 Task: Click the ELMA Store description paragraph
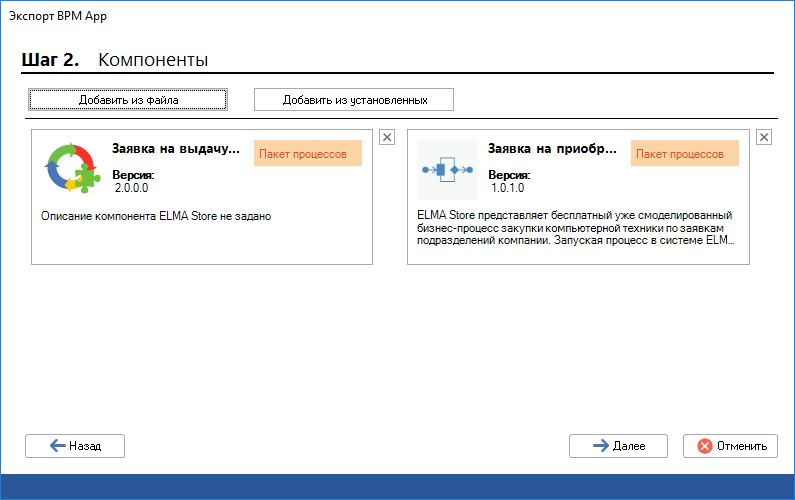(x=576, y=228)
